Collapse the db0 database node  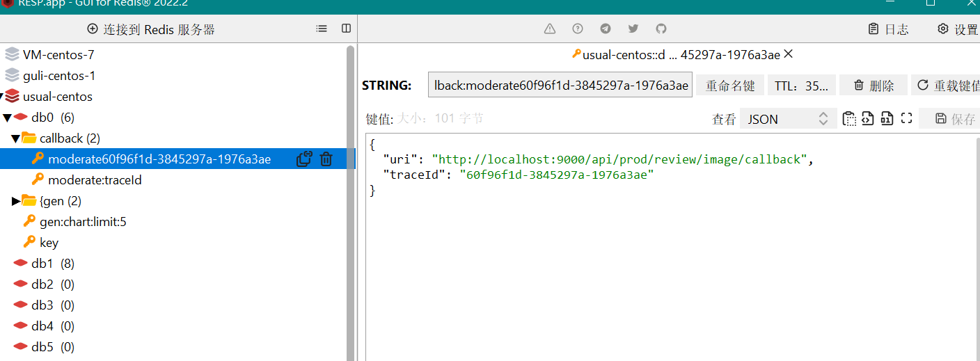(x=7, y=118)
